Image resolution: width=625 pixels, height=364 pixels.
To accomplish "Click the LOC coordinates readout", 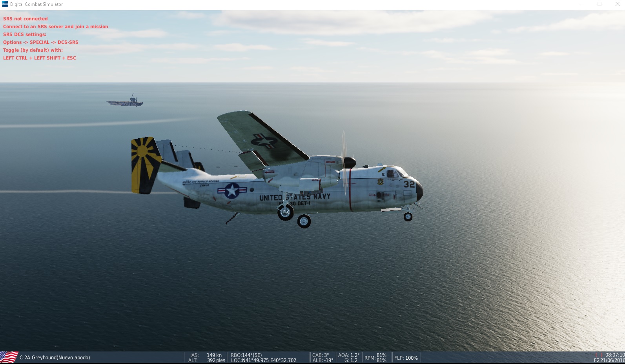I will (x=264, y=360).
